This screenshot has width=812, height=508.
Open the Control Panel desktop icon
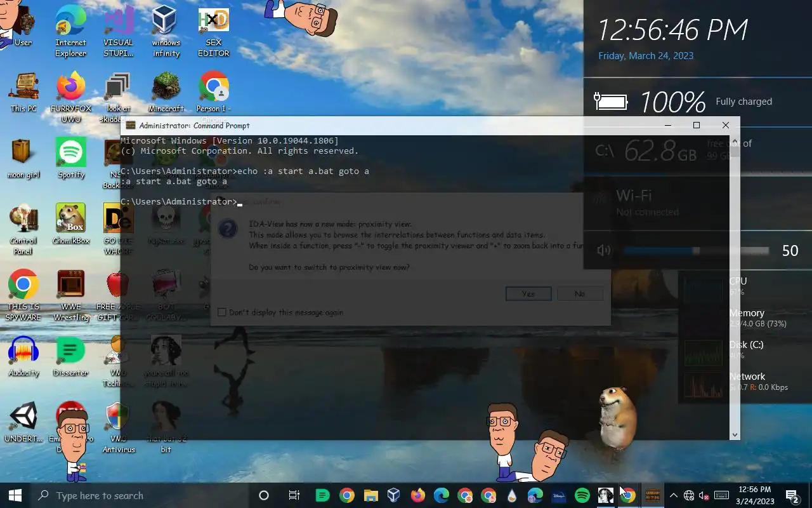point(23,229)
